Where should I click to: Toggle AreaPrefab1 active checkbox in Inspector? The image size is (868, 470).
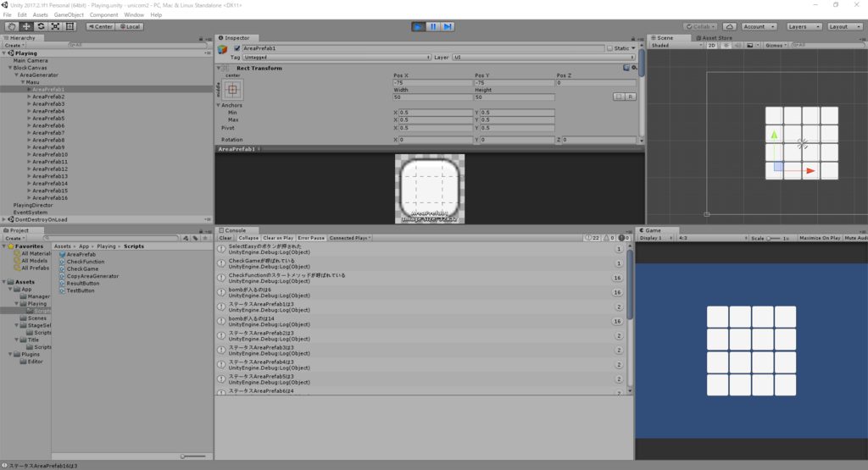[237, 48]
